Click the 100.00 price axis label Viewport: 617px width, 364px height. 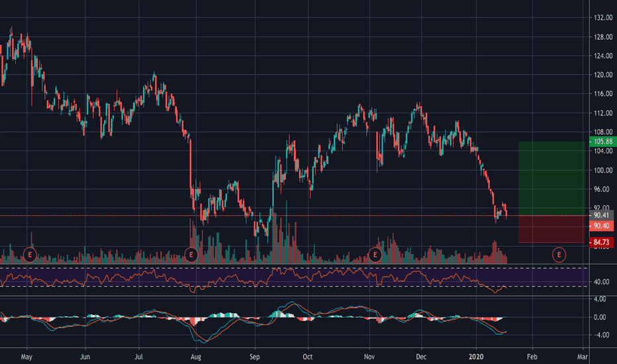(x=603, y=170)
